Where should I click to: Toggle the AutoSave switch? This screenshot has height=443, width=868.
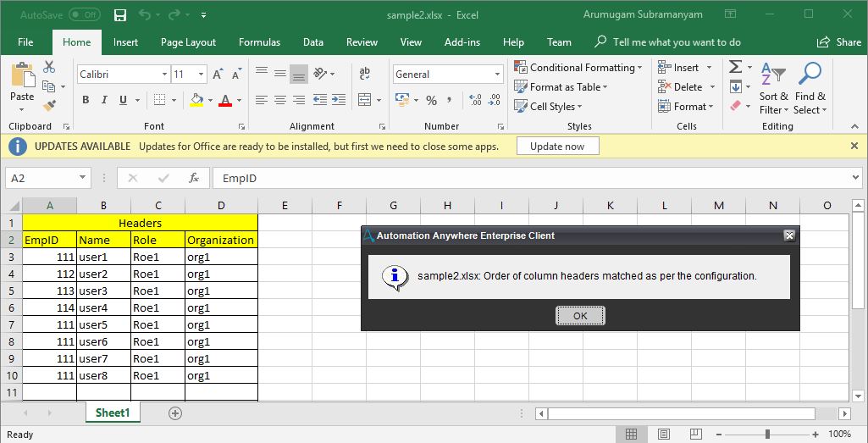(x=84, y=15)
